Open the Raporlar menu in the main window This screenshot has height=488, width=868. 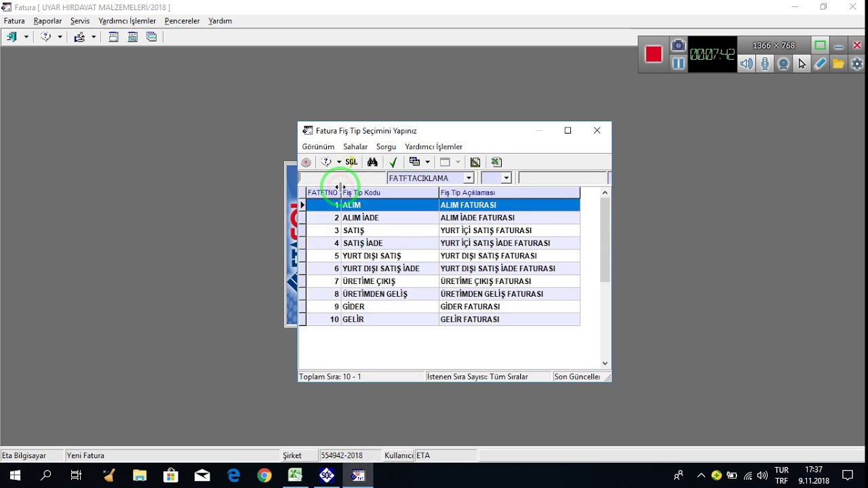(47, 21)
